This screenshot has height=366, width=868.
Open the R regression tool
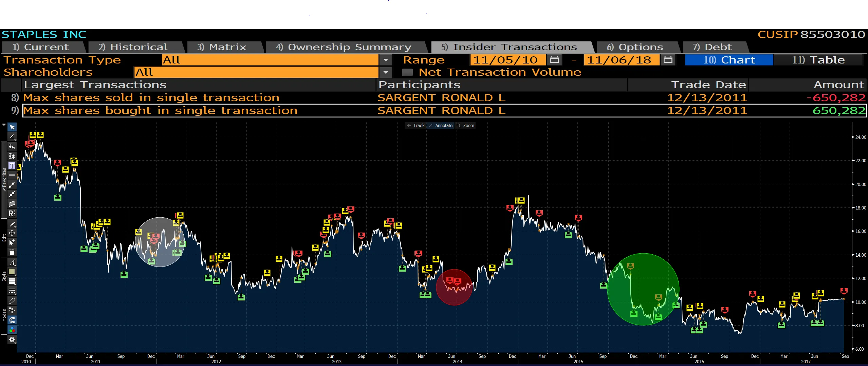(12, 213)
